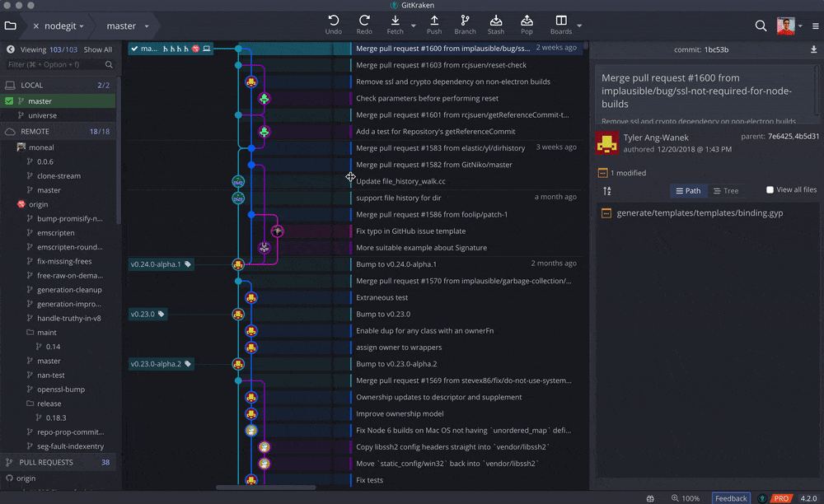Open the generate/templates/templates/binding.gyp file

coord(700,213)
